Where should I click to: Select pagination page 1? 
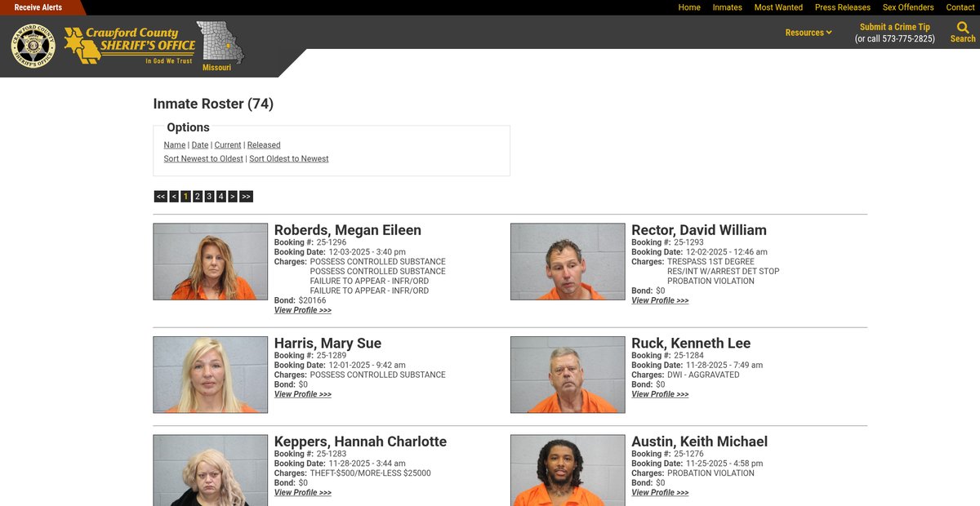coord(185,197)
